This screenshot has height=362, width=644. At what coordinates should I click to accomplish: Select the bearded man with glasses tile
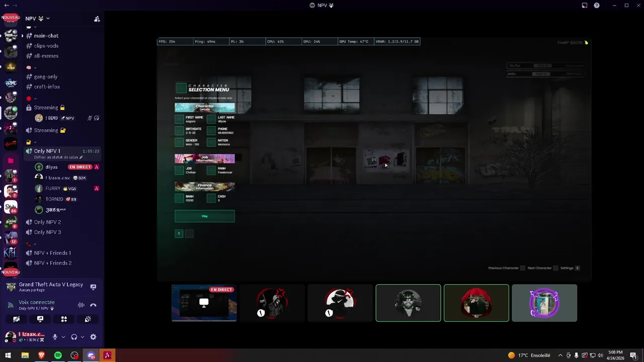408,303
